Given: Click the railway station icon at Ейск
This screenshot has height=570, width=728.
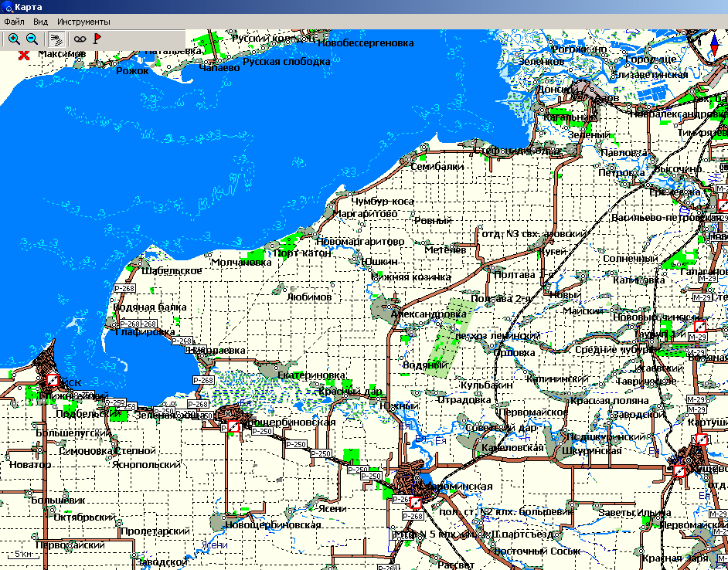Looking at the screenshot, I should (53, 380).
